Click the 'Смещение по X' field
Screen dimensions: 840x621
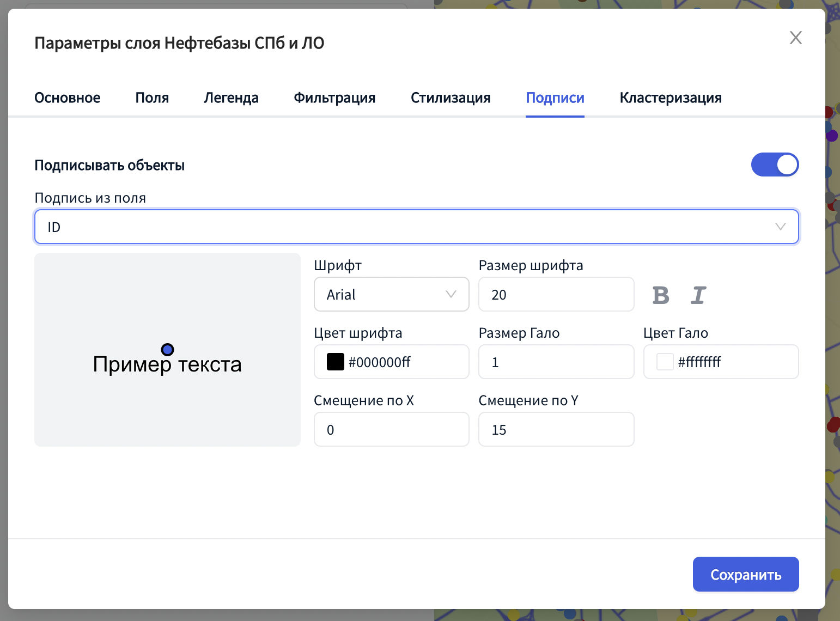pyautogui.click(x=391, y=430)
